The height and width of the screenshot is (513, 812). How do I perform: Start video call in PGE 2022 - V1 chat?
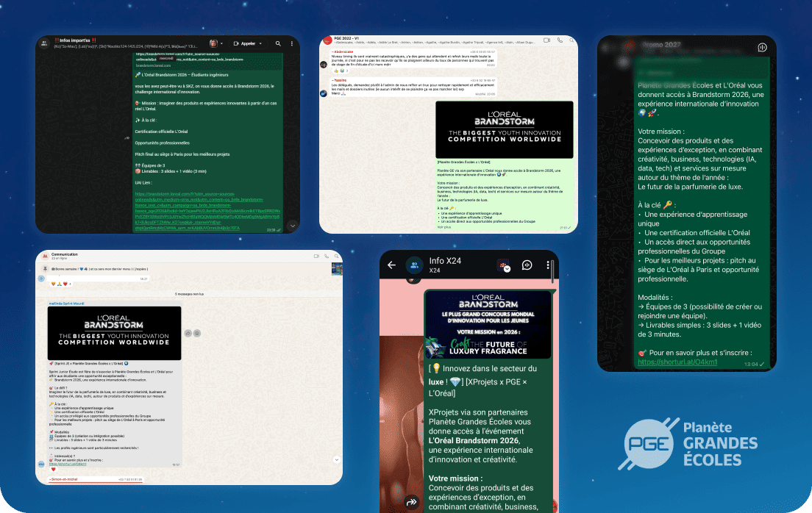point(547,40)
